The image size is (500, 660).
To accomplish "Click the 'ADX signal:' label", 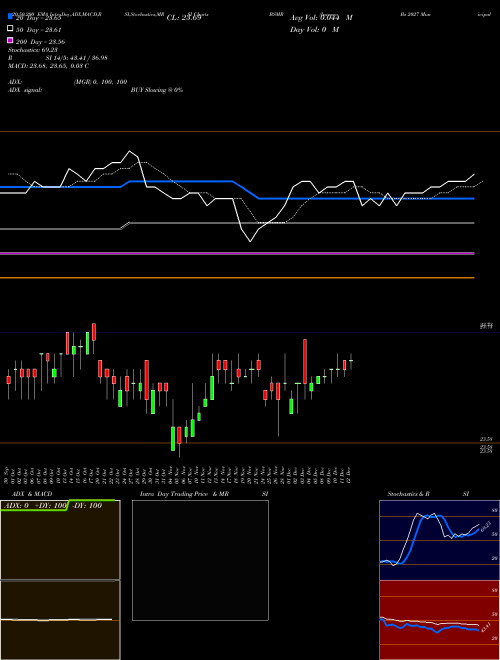I will point(25,90).
